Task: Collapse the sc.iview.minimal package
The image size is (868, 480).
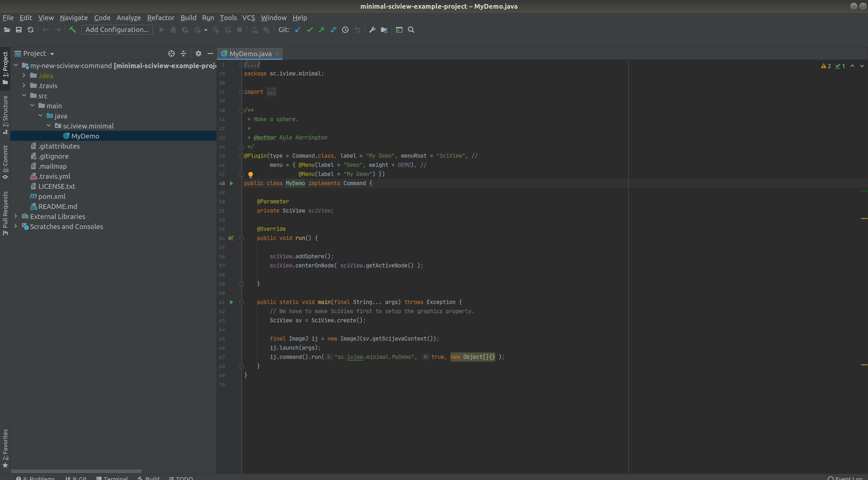Action: pyautogui.click(x=49, y=126)
